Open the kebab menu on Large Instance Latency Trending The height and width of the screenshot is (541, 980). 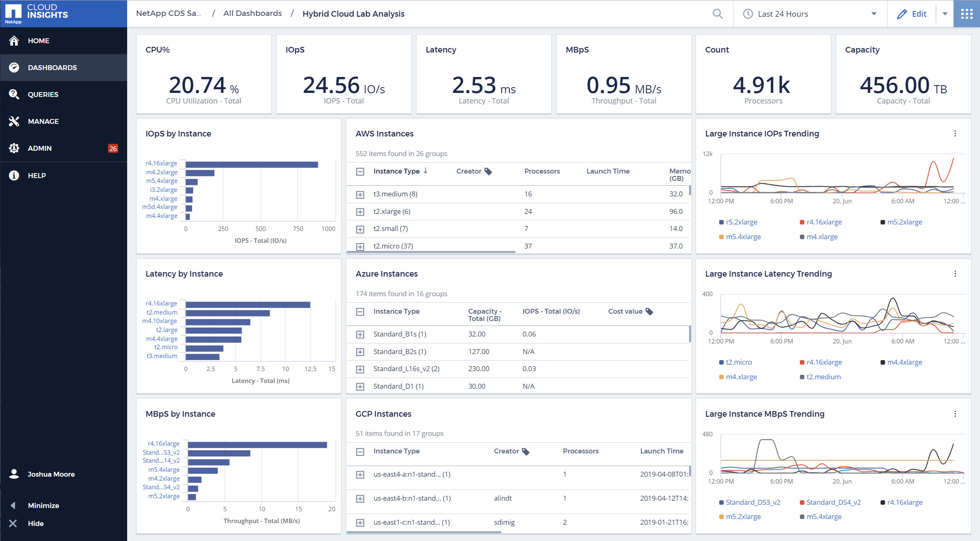[955, 273]
